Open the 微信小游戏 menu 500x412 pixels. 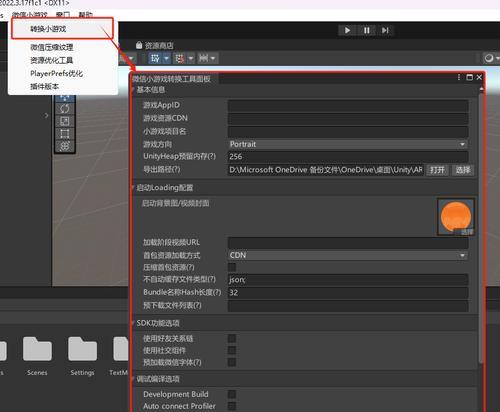[30, 15]
